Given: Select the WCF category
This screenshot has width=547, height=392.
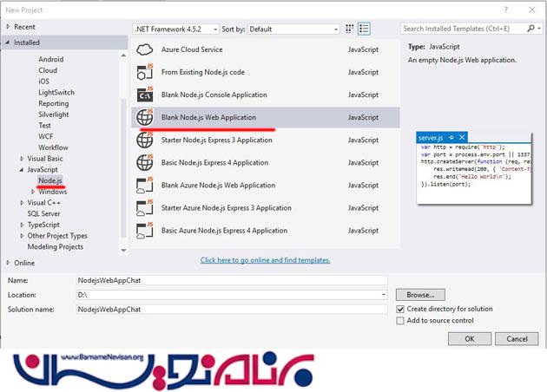Looking at the screenshot, I should 46,136.
